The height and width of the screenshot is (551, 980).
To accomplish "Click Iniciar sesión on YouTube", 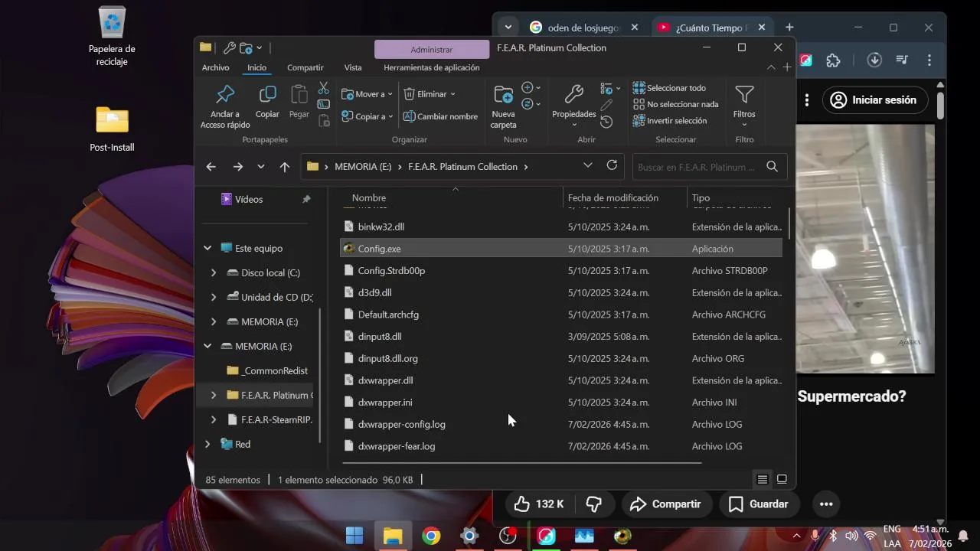I will [875, 99].
